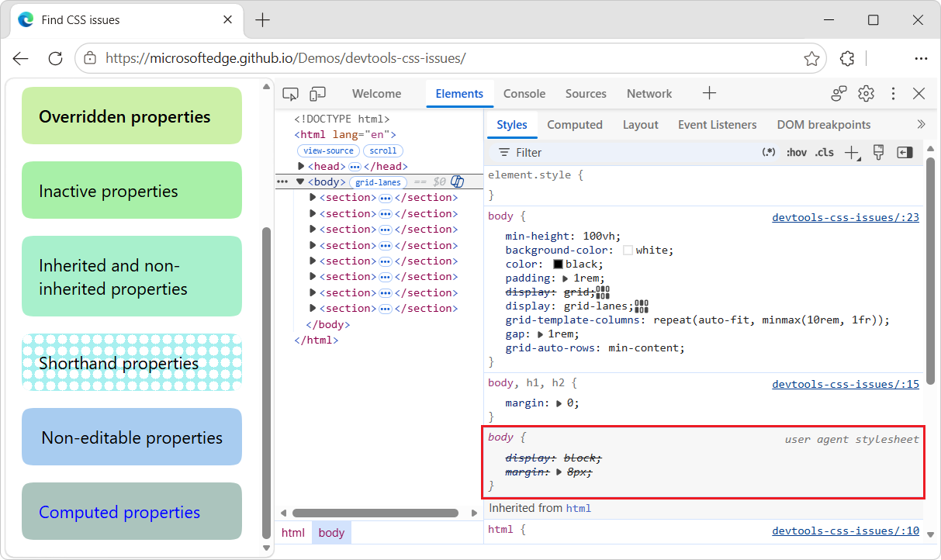941x560 pixels.
Task: Click the address bar URL
Action: coord(285,58)
